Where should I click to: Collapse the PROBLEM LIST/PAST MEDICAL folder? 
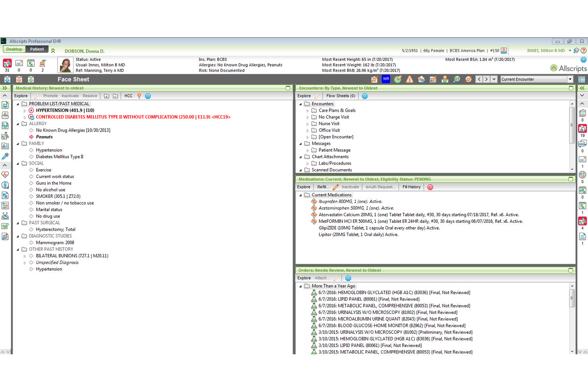[17, 104]
